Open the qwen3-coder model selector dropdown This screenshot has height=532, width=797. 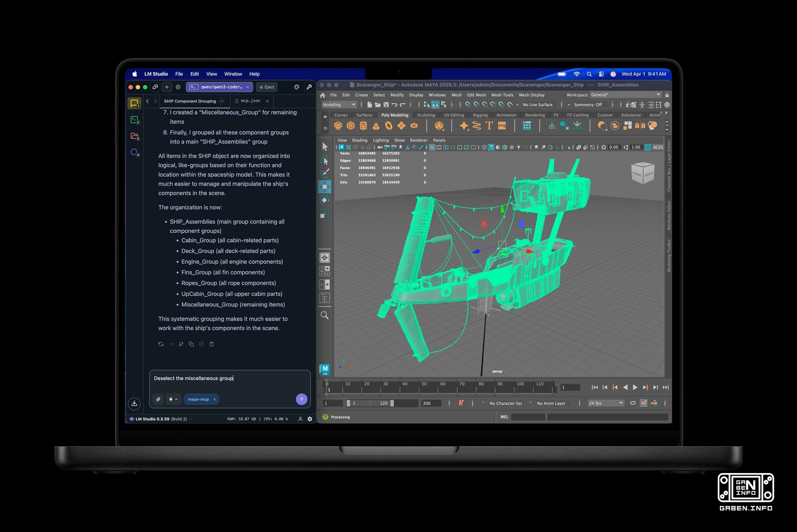click(x=219, y=87)
